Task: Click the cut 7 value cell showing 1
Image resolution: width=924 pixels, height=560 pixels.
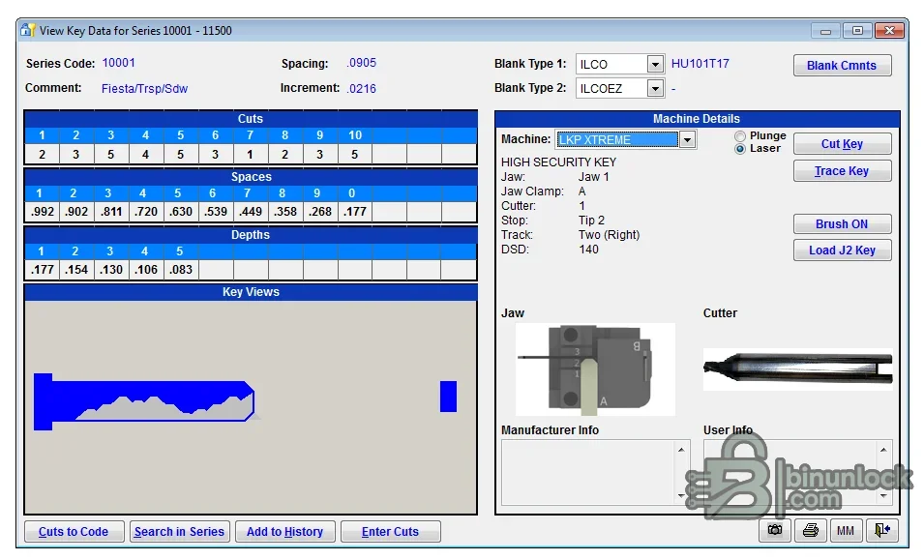Action: 250,155
